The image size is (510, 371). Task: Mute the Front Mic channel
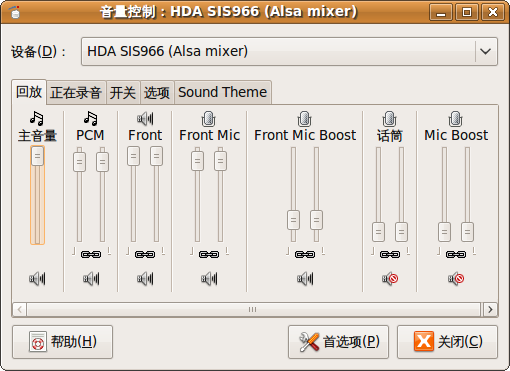pos(209,279)
